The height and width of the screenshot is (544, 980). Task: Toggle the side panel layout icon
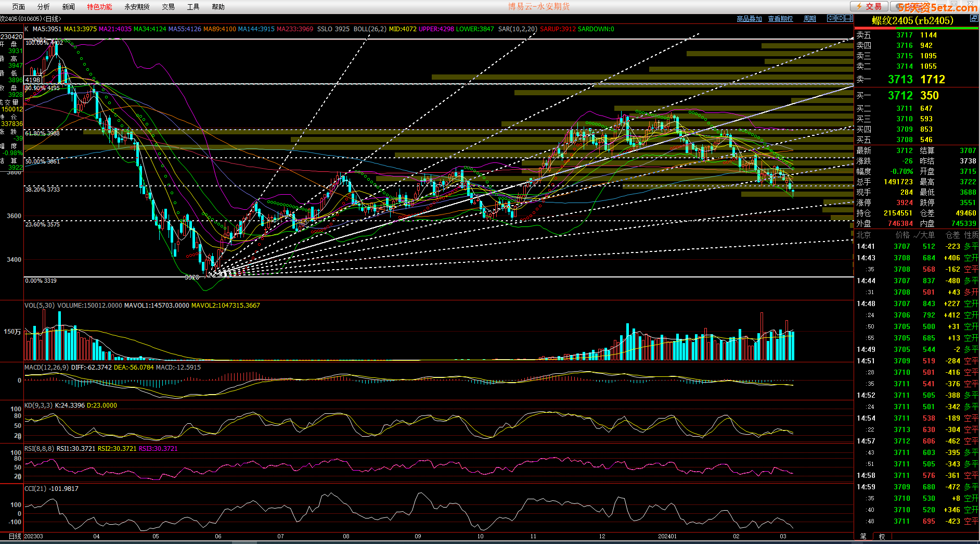(x=849, y=18)
